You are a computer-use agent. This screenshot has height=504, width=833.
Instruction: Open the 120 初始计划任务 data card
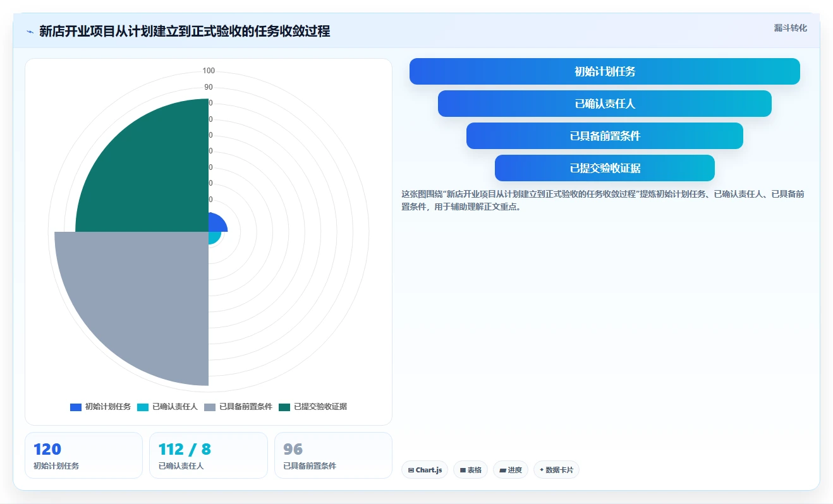[x=83, y=455]
